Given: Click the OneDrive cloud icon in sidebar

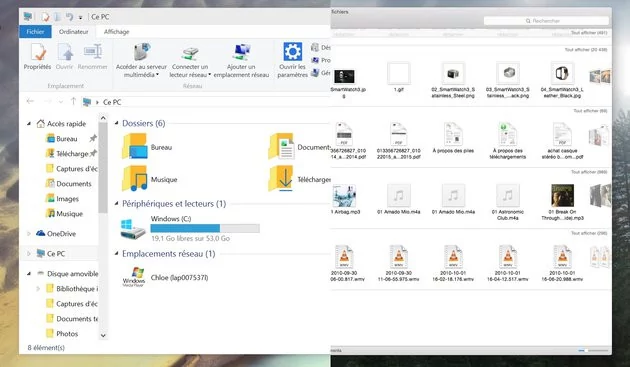Looking at the screenshot, I should coord(41,233).
